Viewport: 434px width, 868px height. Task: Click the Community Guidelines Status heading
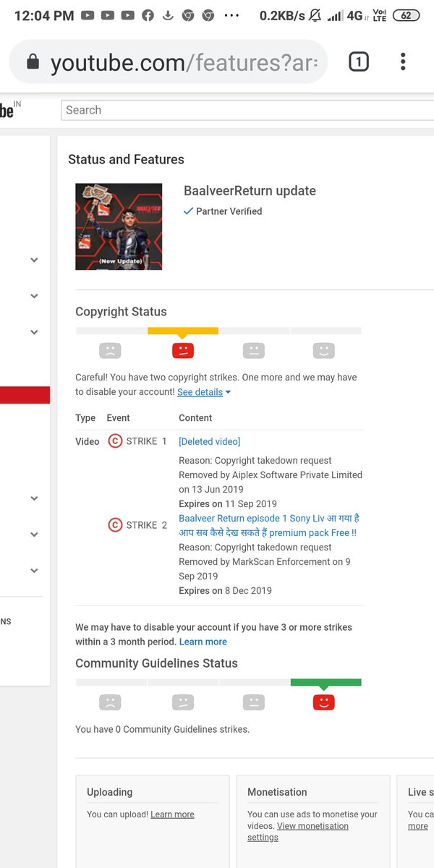(x=156, y=663)
